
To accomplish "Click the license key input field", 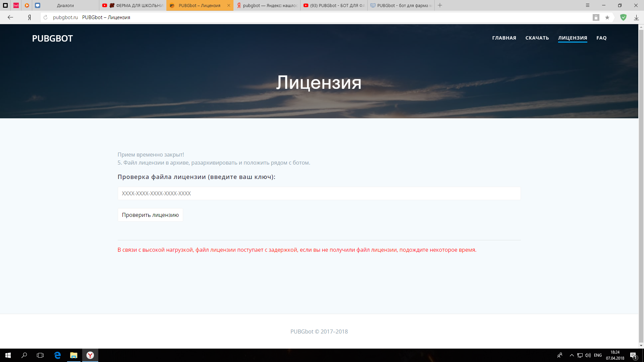I will tap(319, 193).
